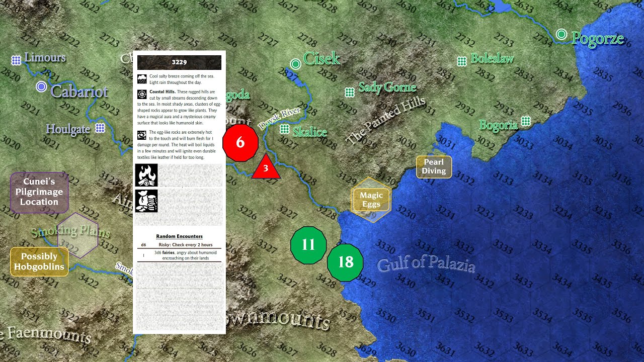Click the red octagon marker numbered 6
644x362 pixels.
[x=240, y=143]
